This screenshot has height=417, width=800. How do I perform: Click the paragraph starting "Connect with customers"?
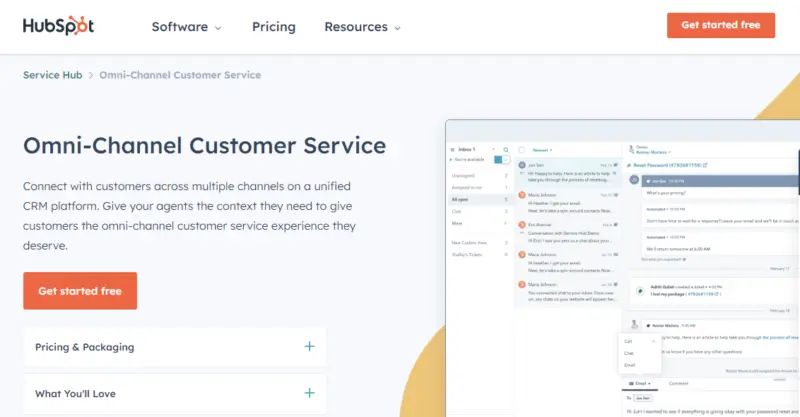point(189,215)
